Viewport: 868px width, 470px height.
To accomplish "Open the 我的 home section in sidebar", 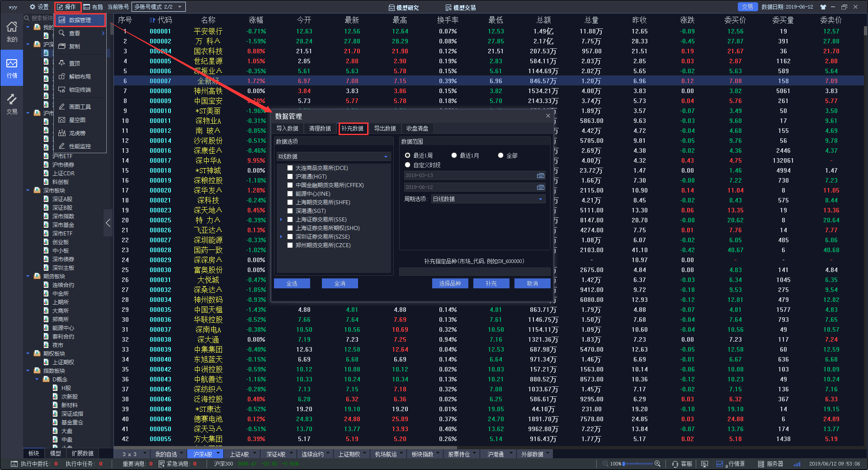I will pos(12,32).
